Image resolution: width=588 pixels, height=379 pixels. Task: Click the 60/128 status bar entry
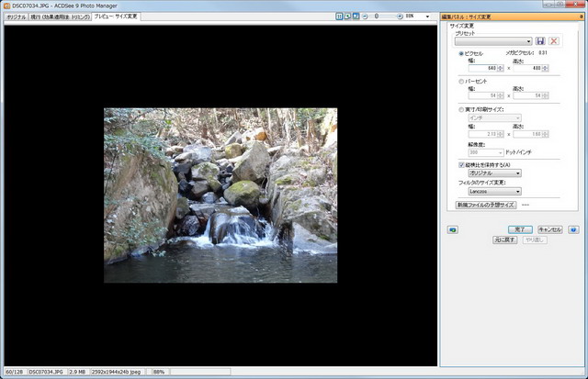point(15,372)
